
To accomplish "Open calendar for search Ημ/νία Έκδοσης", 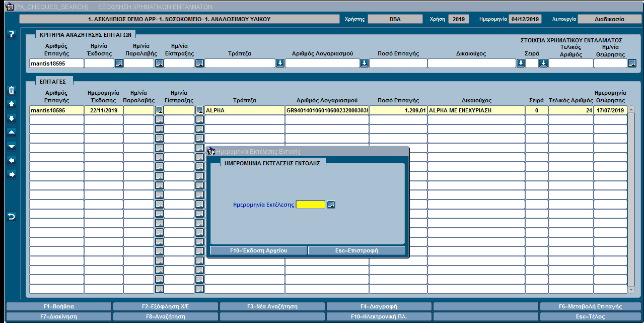I will point(119,63).
